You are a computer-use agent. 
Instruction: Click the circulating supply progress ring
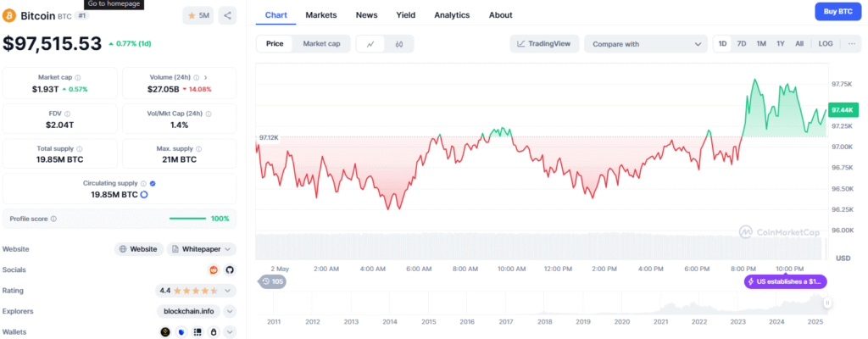pyautogui.click(x=144, y=194)
